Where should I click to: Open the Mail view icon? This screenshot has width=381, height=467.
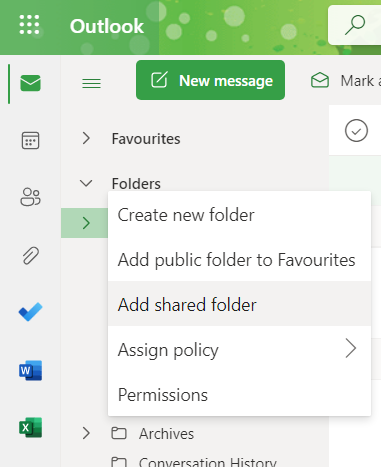(x=30, y=83)
